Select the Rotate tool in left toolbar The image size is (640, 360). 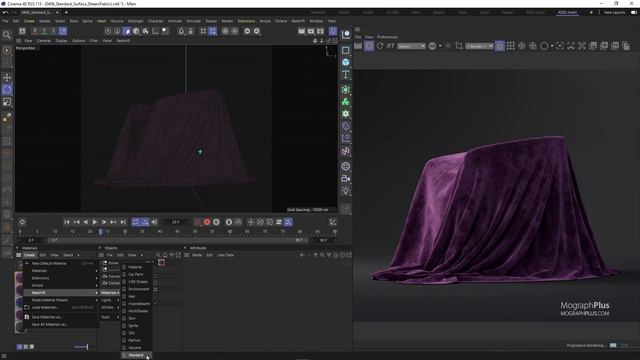point(7,89)
